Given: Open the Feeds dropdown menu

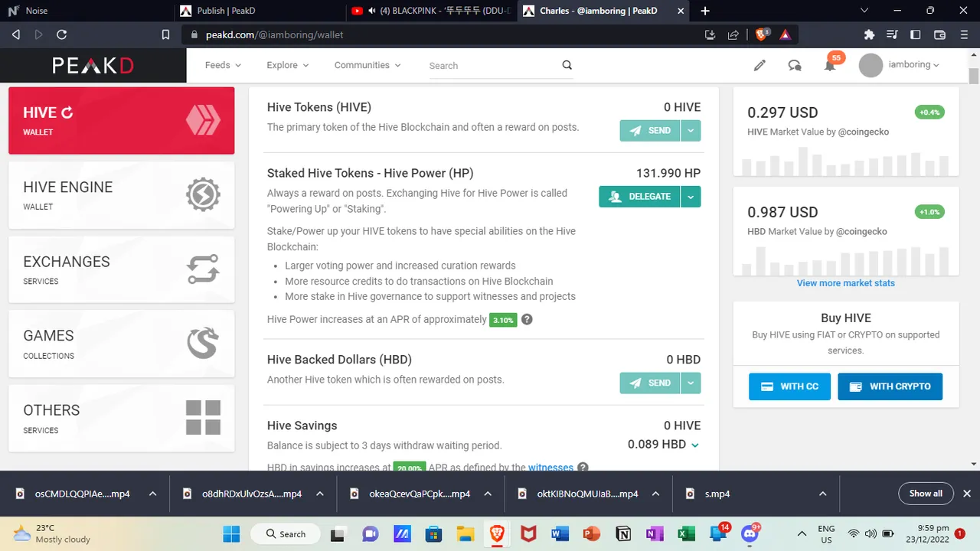Looking at the screenshot, I should pyautogui.click(x=223, y=65).
